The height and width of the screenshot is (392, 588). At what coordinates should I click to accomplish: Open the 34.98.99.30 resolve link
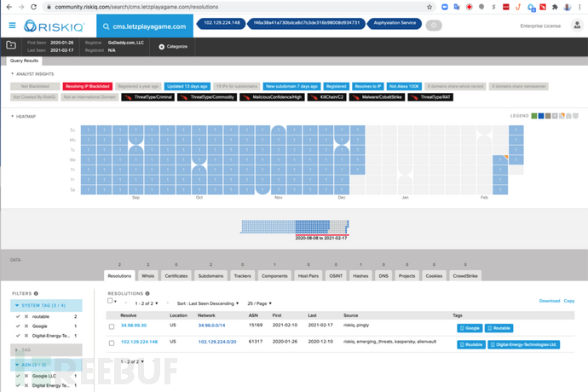tap(134, 326)
